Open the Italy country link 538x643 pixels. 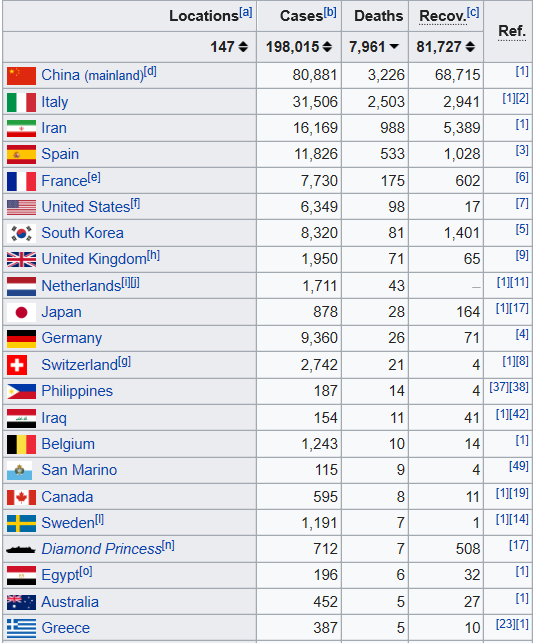55,102
